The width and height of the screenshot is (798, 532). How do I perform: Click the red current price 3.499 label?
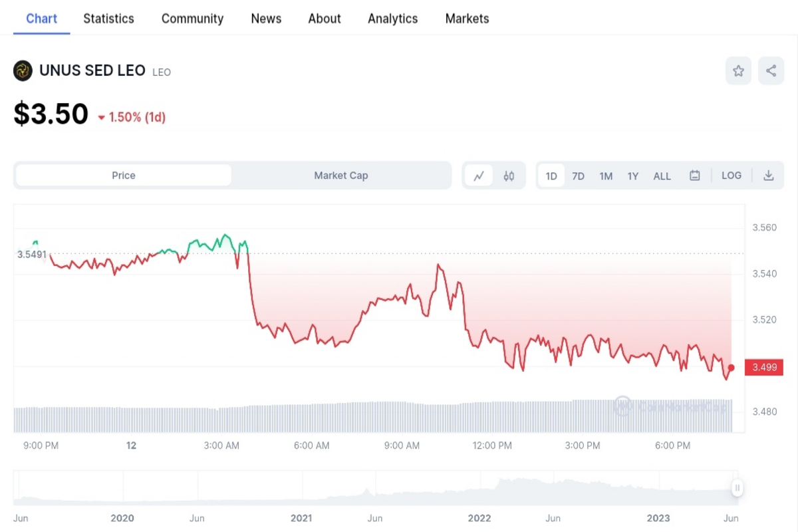coord(764,367)
